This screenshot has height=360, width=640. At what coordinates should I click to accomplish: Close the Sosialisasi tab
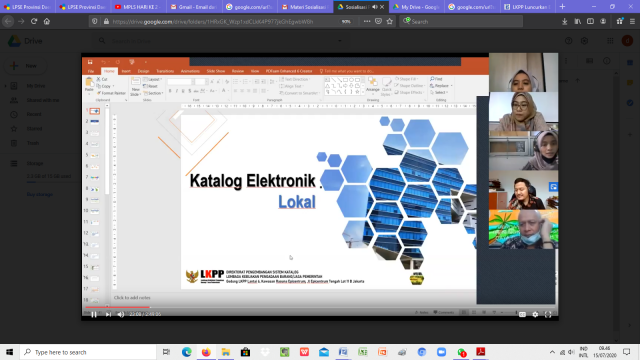point(382,7)
